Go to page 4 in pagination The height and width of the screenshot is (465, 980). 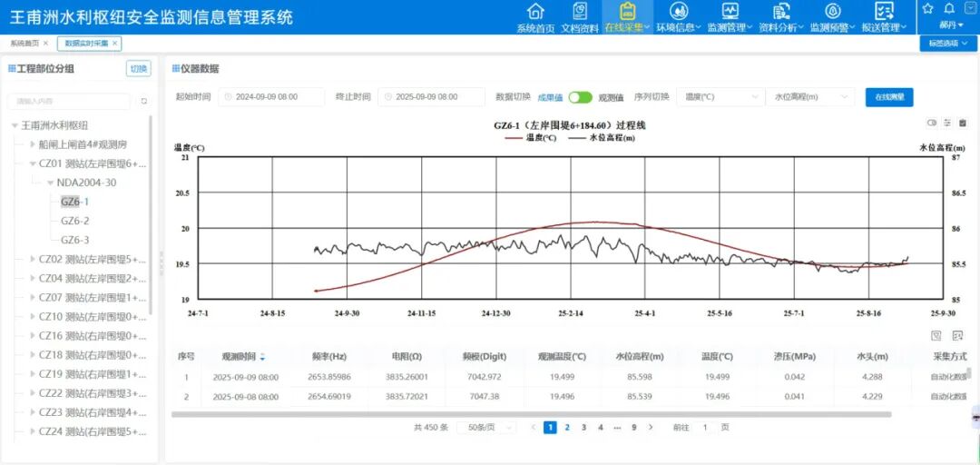click(601, 428)
